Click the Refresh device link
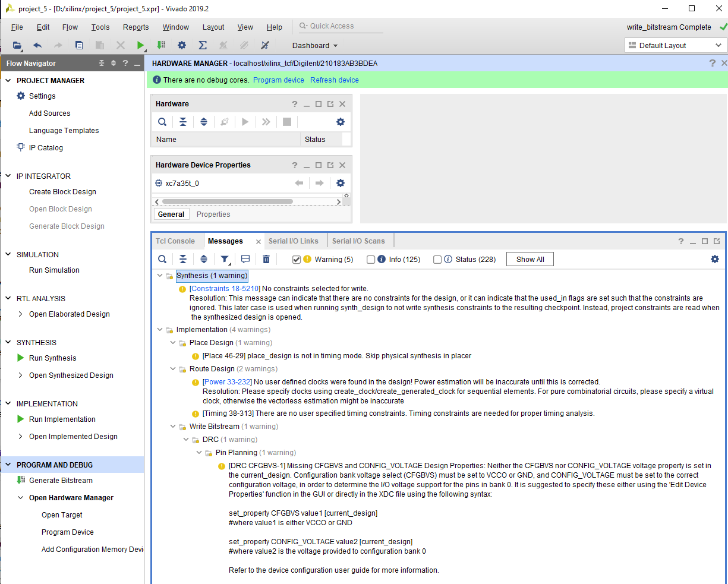 335,80
